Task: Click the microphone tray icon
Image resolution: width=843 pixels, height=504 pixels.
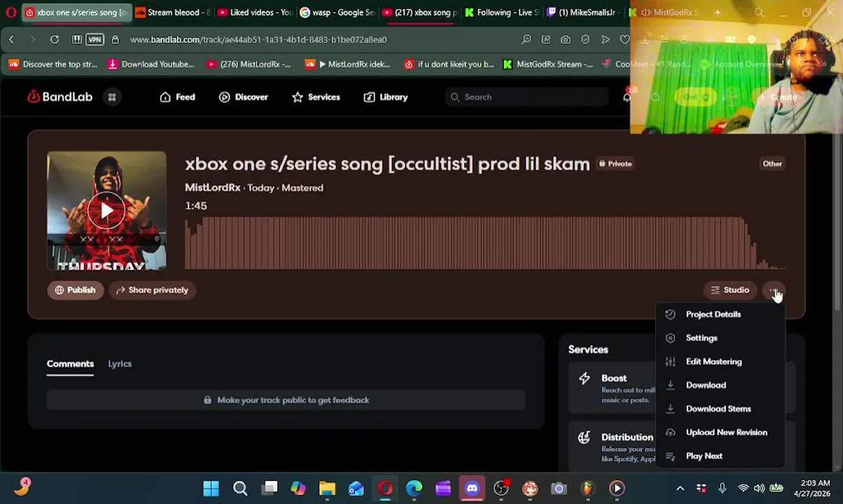Action: pos(722,489)
